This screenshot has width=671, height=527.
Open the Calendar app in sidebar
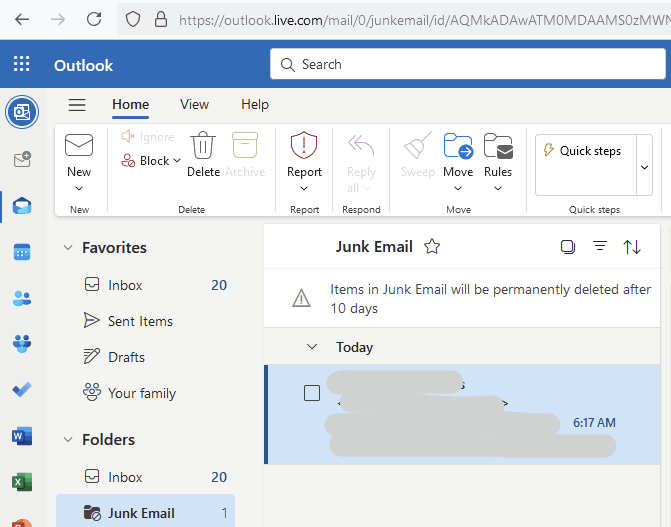(x=22, y=252)
